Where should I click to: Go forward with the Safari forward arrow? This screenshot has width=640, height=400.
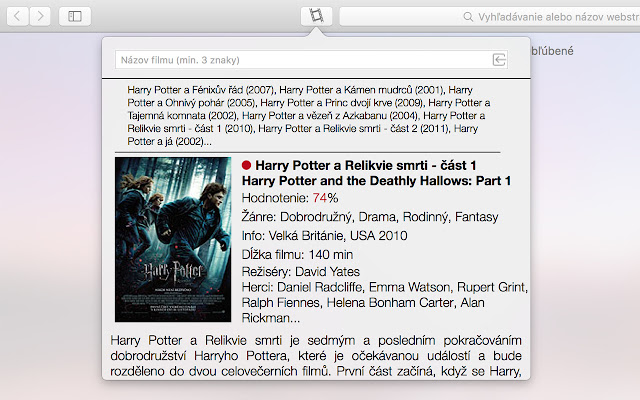pyautogui.click(x=40, y=16)
